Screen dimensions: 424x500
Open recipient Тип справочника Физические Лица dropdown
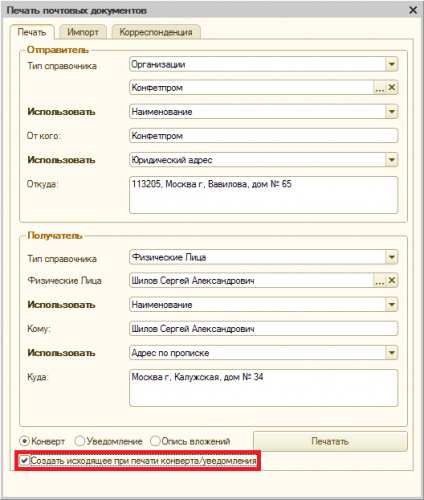coord(392,257)
